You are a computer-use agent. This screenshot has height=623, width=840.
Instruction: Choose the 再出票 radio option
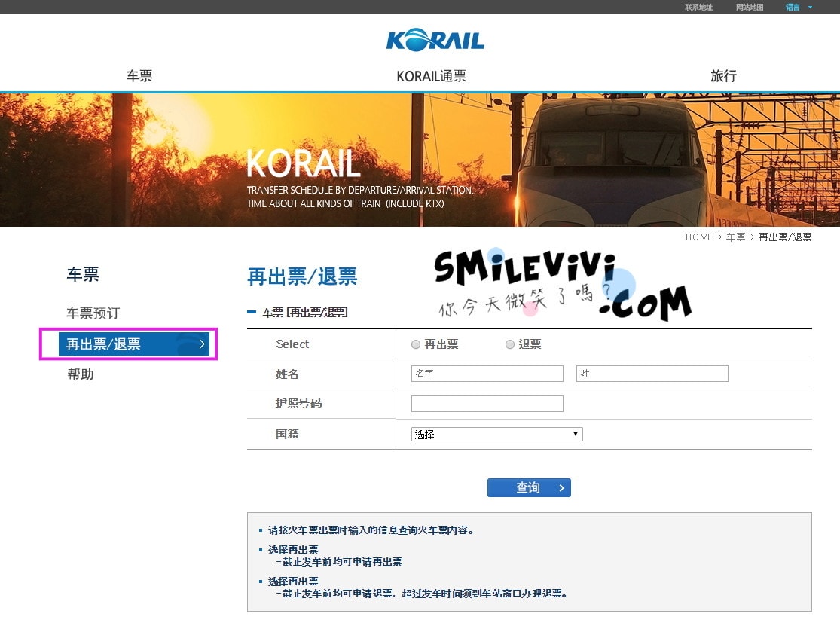416,344
